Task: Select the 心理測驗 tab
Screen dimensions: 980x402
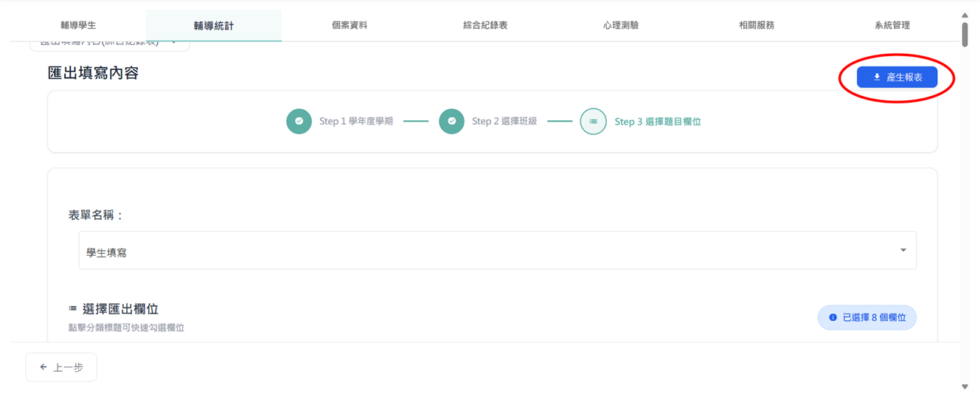Action: pos(621,25)
